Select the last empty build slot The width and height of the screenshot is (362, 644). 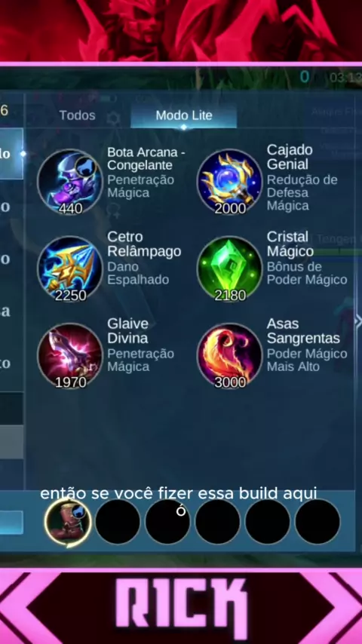(318, 522)
